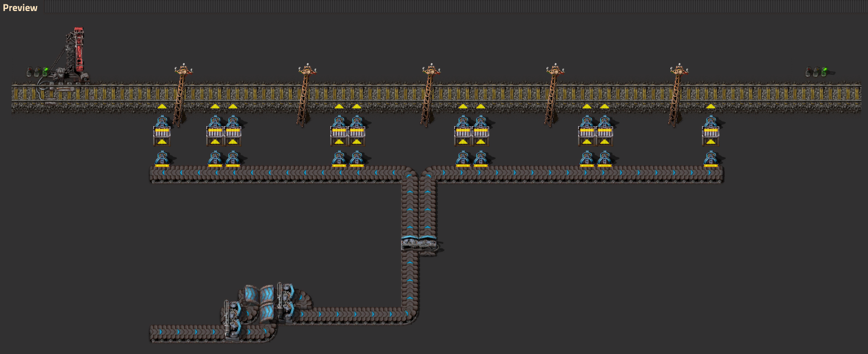Screen dimensions: 868x354
Task: Click the third steel chest from left
Action: (x=232, y=136)
